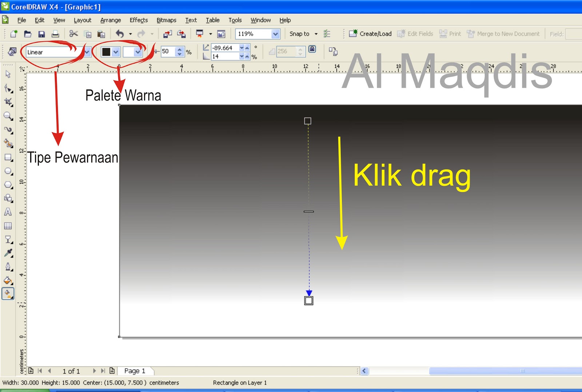Click the Merge to New Document button
Screen dimensions: 582x392
pyautogui.click(x=504, y=33)
